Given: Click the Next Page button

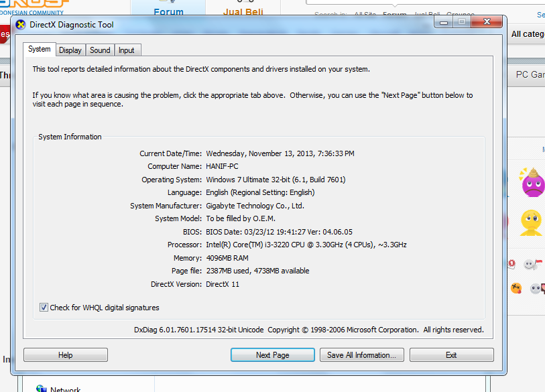Looking at the screenshot, I should [273, 355].
